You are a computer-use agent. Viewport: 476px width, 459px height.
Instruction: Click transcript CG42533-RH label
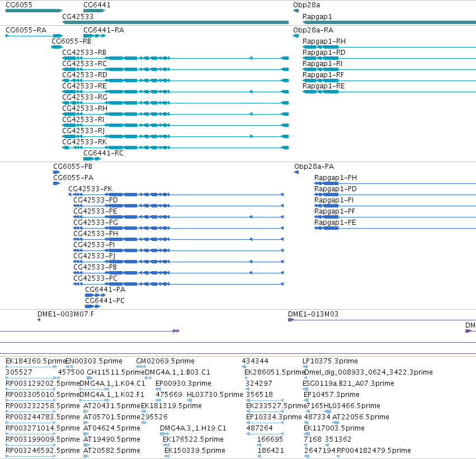[84, 108]
